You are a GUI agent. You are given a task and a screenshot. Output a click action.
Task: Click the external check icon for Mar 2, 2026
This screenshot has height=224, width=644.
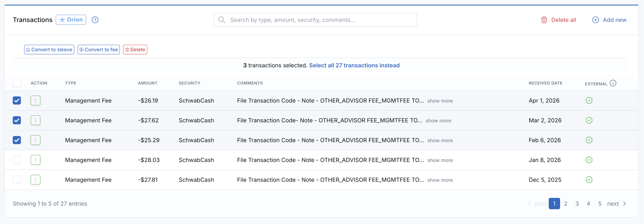pos(589,120)
